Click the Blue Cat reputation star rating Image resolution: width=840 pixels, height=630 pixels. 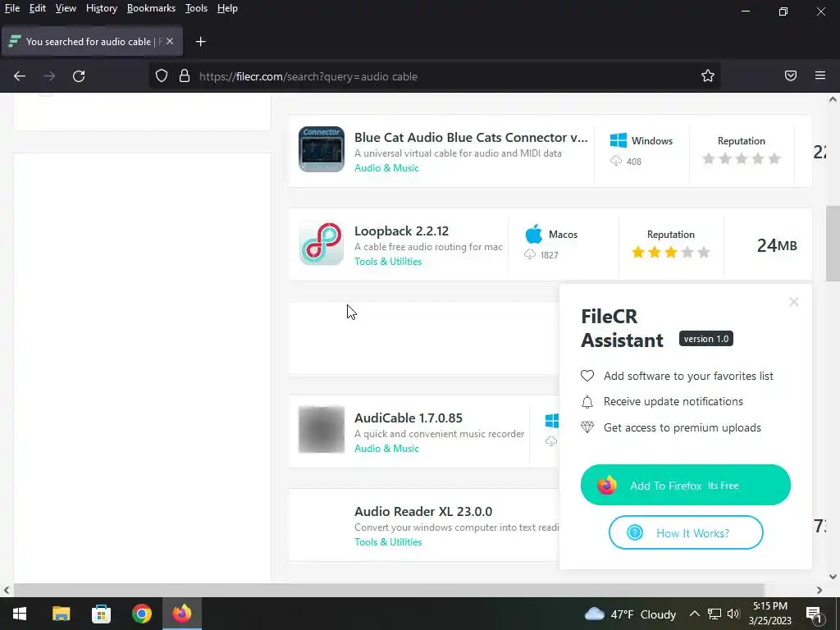coord(742,158)
